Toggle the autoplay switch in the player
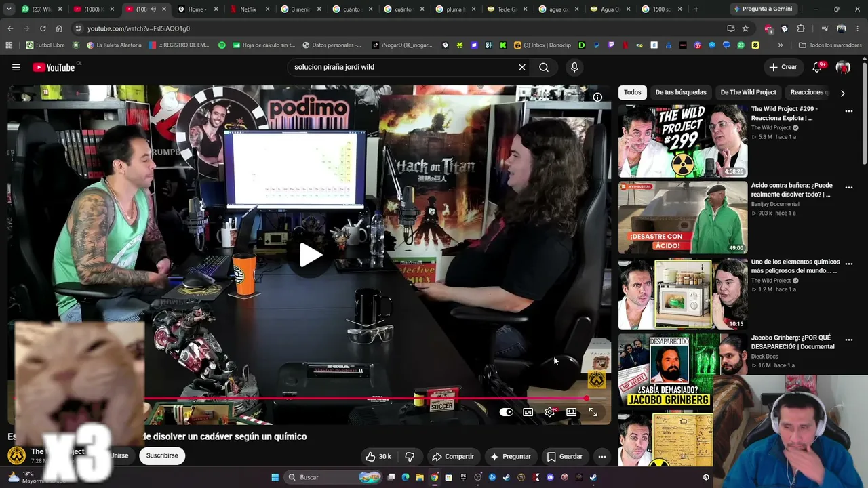Screen dimensions: 868x488 point(507,412)
